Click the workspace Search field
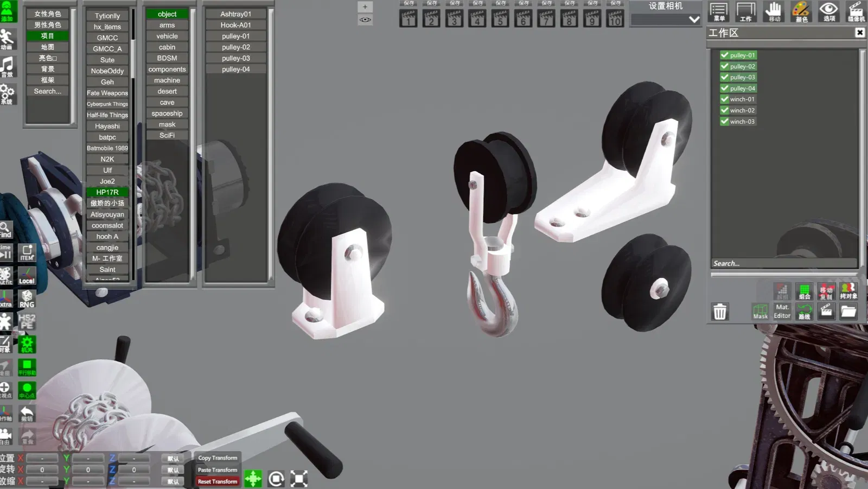 784,263
